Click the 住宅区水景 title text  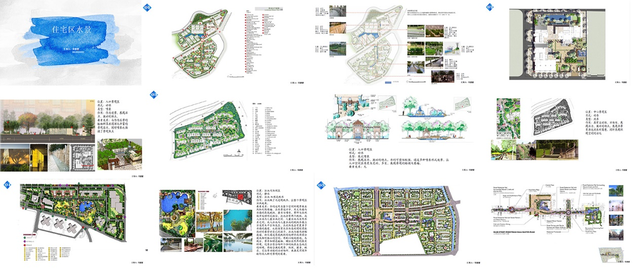coord(71,30)
